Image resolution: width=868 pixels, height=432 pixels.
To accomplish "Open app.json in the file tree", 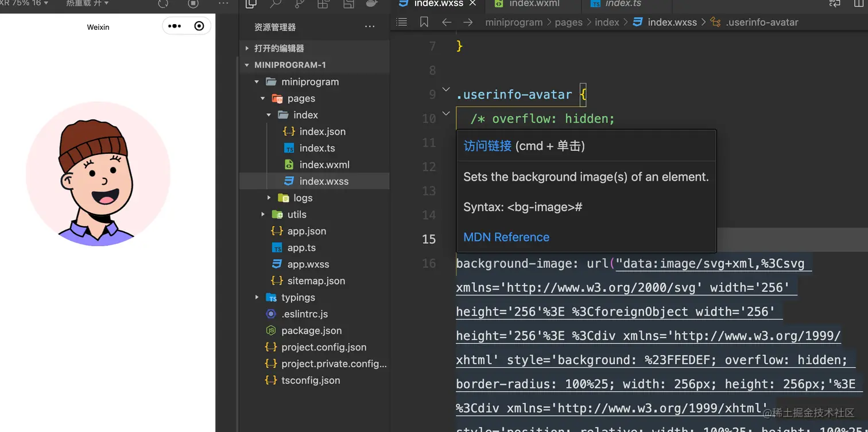I will coord(307,231).
